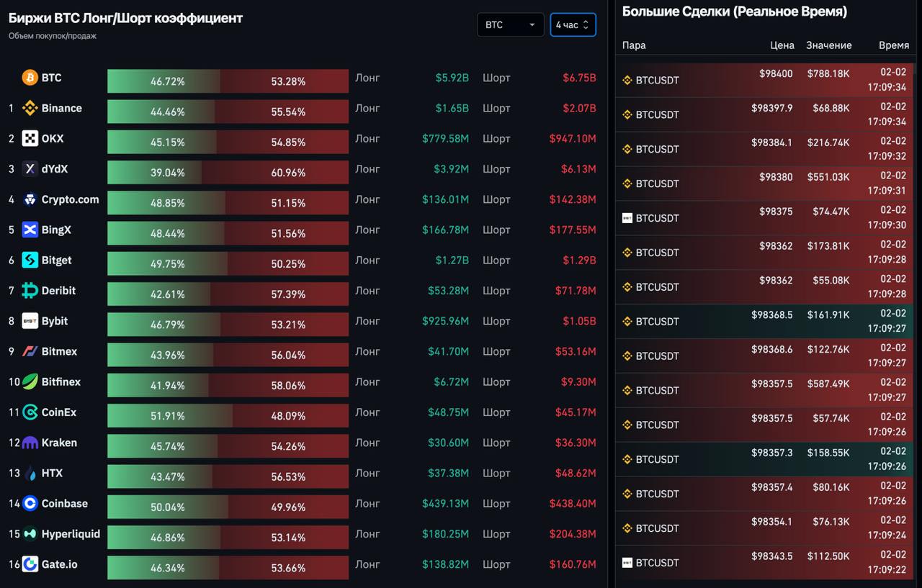922x588 pixels.
Task: Click Bybit long volume $925.96M
Action: [446, 321]
